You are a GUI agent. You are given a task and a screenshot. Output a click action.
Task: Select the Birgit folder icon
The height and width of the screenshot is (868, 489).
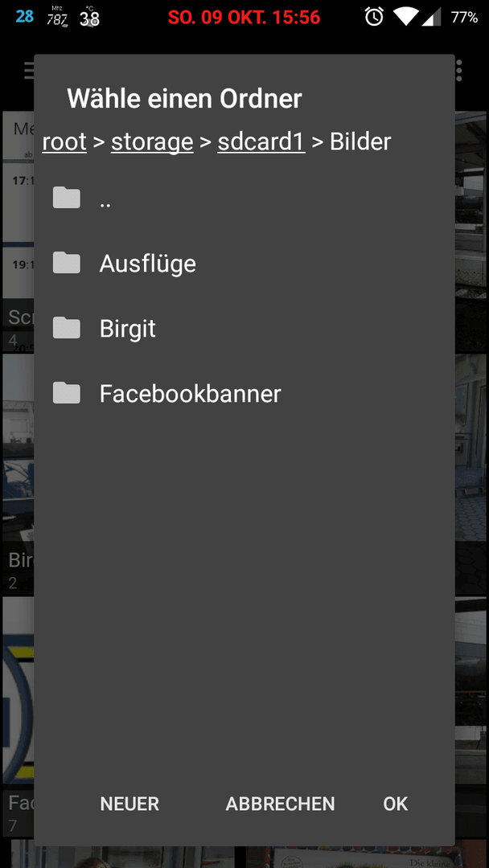click(x=67, y=328)
